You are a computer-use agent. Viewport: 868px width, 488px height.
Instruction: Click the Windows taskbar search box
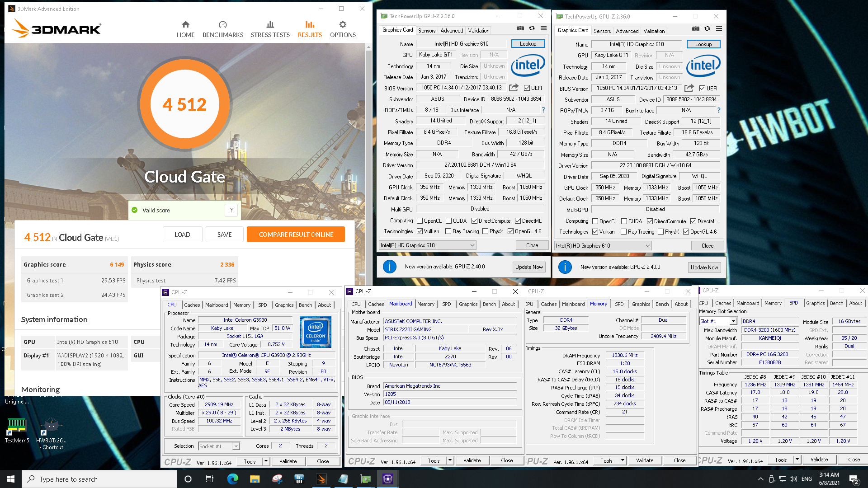[99, 479]
